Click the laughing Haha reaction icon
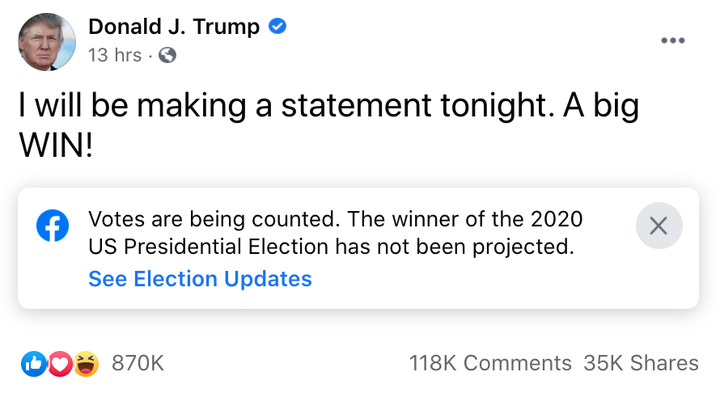This screenshot has height=393, width=720. 86,364
